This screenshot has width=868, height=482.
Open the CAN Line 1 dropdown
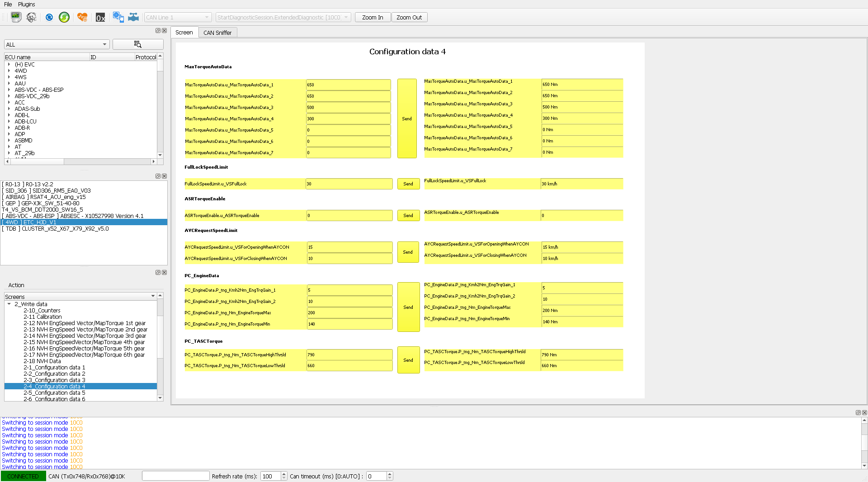click(x=178, y=17)
